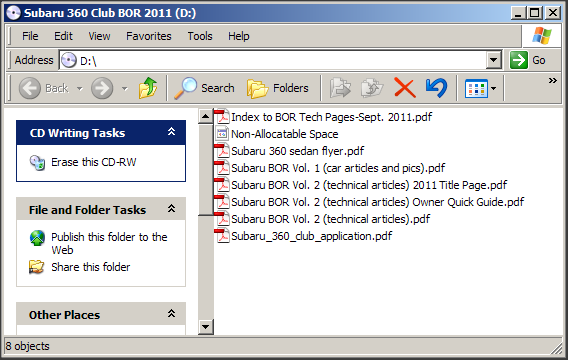Click PDF icon of Owner Quick Guide file
This screenshot has width=568, height=360.
click(x=222, y=202)
